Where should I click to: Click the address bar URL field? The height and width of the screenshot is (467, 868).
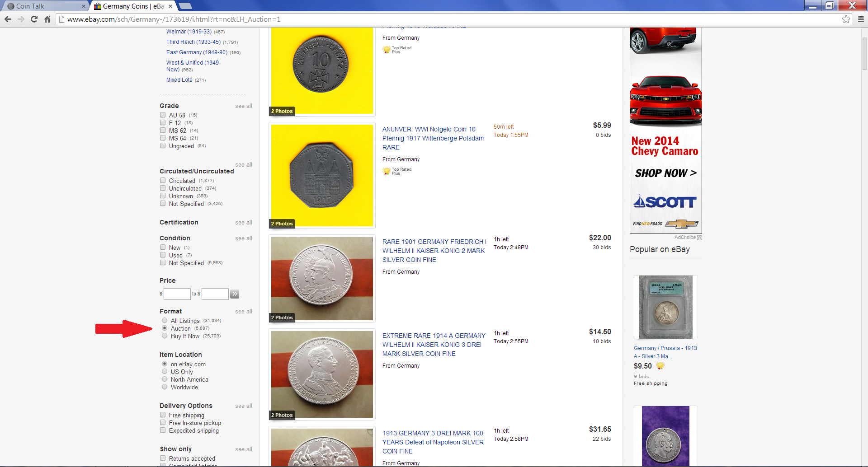[x=452, y=19]
